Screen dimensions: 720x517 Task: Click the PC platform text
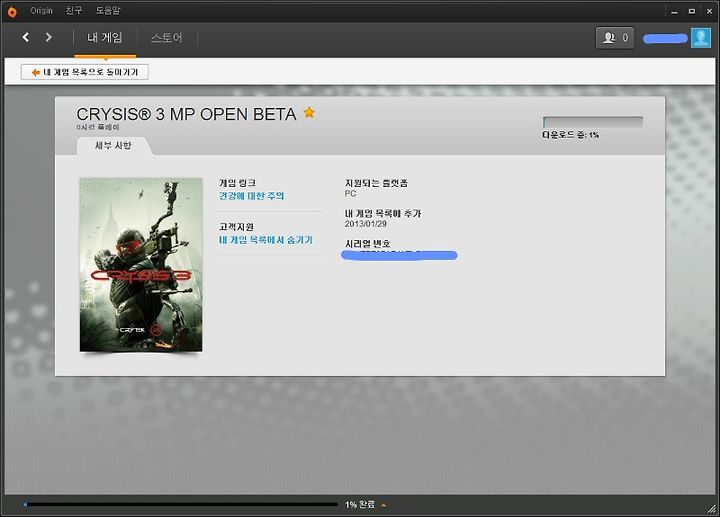point(350,194)
